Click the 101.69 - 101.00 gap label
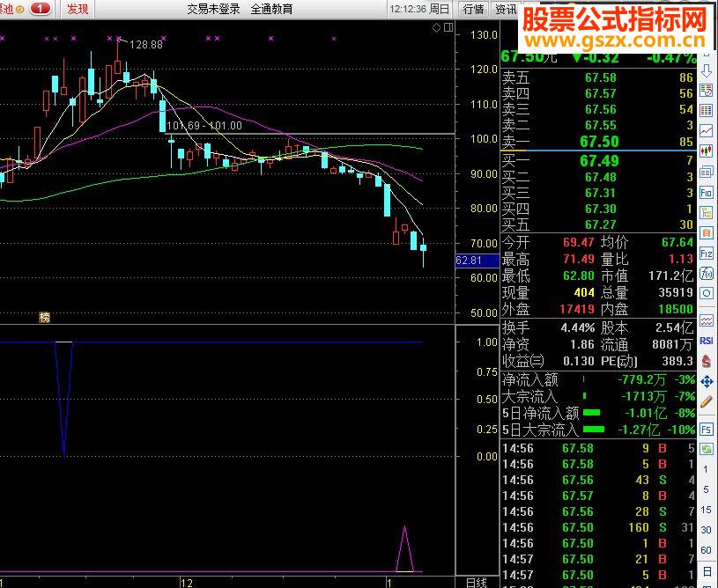718x588 pixels. pos(204,125)
